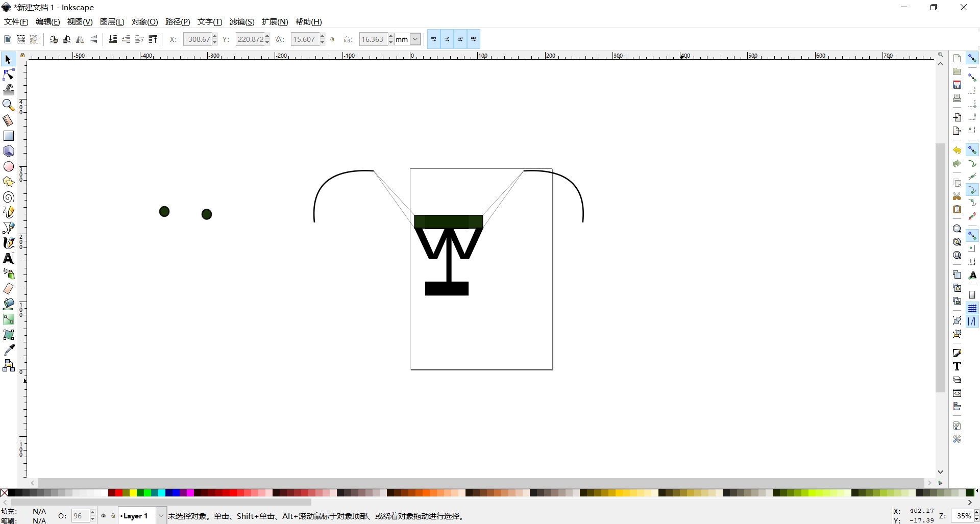The height and width of the screenshot is (524, 980).
Task: Click the vertical canvas scrollbar
Action: coord(941,268)
